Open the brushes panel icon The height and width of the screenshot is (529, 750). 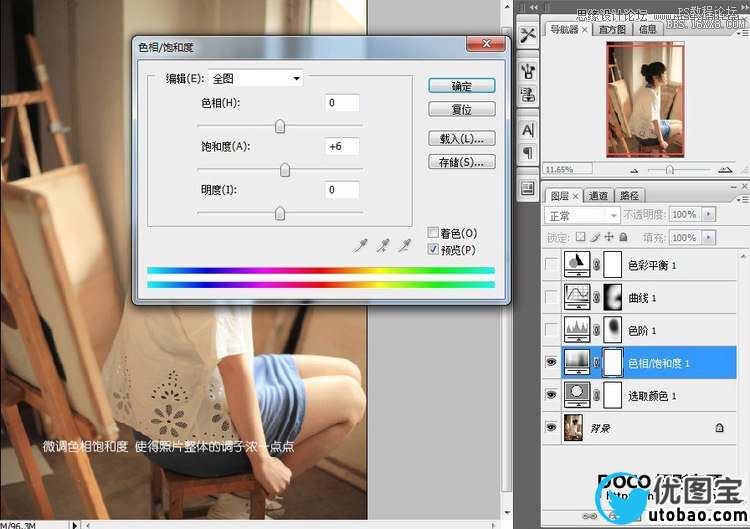click(528, 70)
